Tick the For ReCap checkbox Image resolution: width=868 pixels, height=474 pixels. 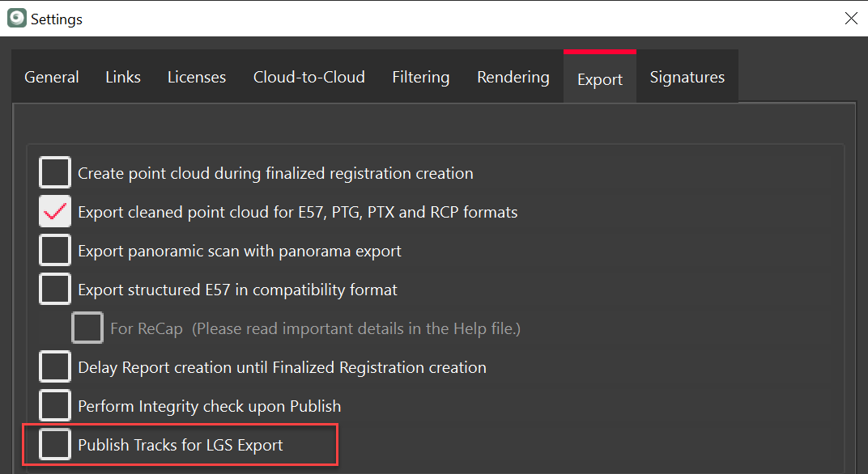click(x=87, y=328)
